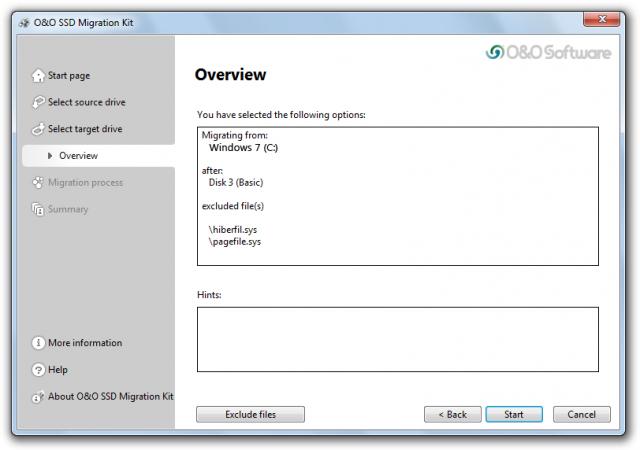Open the Help link text
Image resolution: width=640 pixels, height=450 pixels.
(58, 370)
